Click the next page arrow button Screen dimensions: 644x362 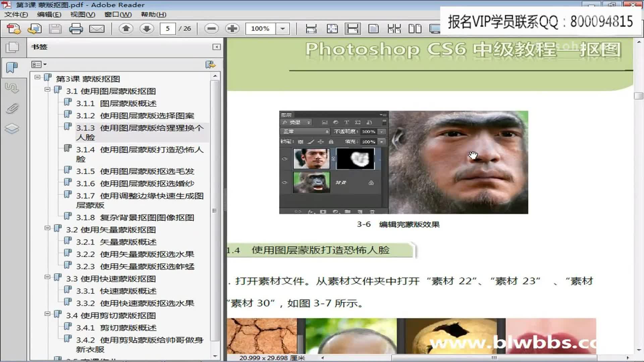[x=147, y=28]
